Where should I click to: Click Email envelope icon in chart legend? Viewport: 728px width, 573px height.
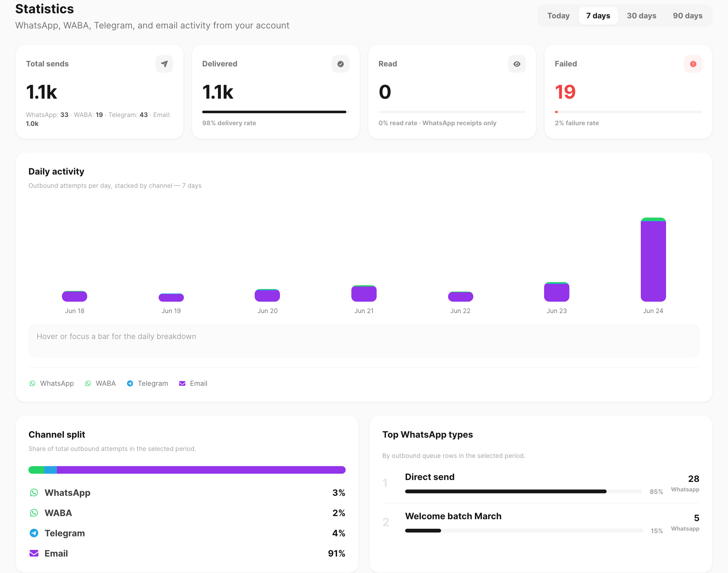point(182,384)
